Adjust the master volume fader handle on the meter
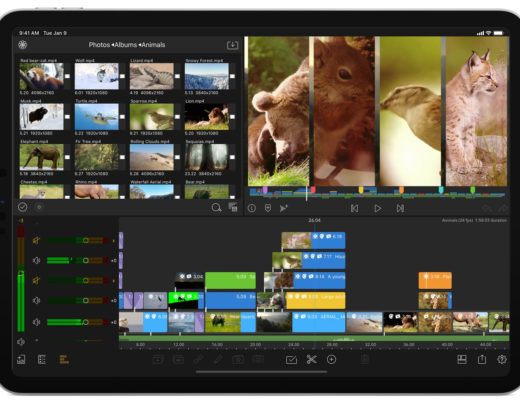 (x=21, y=273)
